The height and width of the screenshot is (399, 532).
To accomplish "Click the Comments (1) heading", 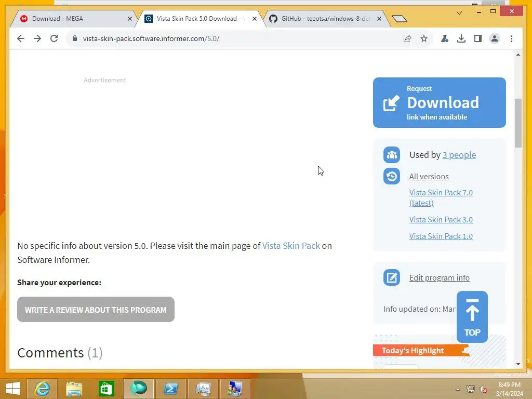I will click(60, 353).
